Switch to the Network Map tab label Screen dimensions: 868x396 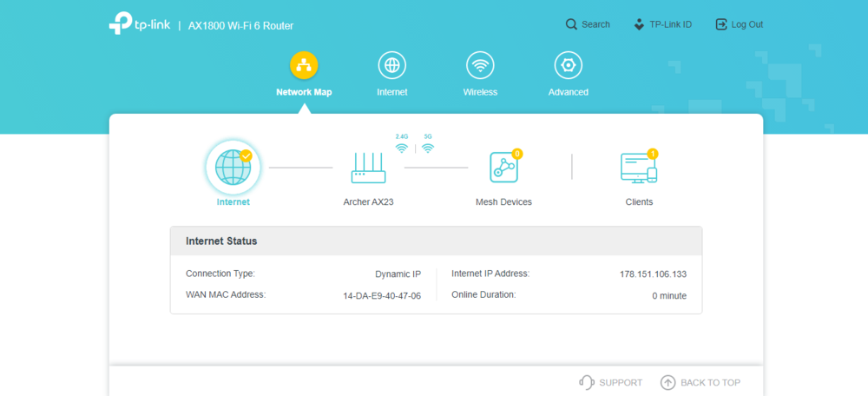pyautogui.click(x=304, y=93)
